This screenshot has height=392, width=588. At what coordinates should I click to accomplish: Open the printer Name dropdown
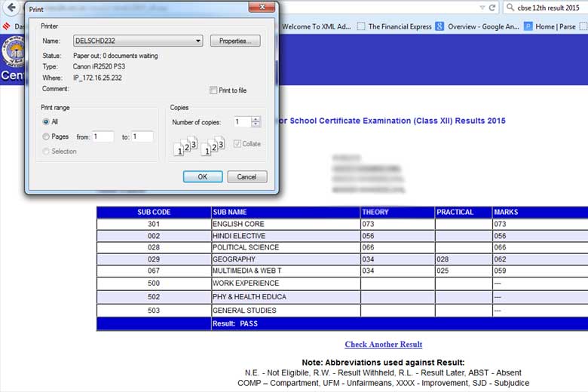coord(198,41)
